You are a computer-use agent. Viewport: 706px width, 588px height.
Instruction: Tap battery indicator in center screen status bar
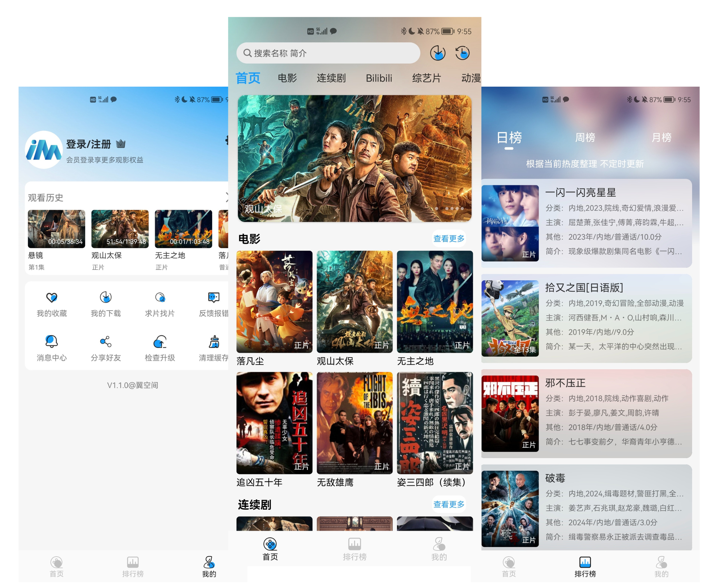(x=448, y=31)
